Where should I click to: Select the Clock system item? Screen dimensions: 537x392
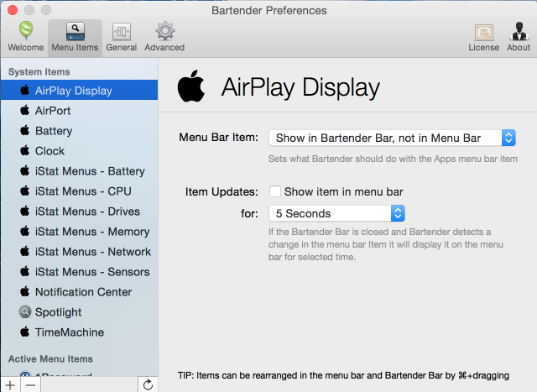point(79,151)
